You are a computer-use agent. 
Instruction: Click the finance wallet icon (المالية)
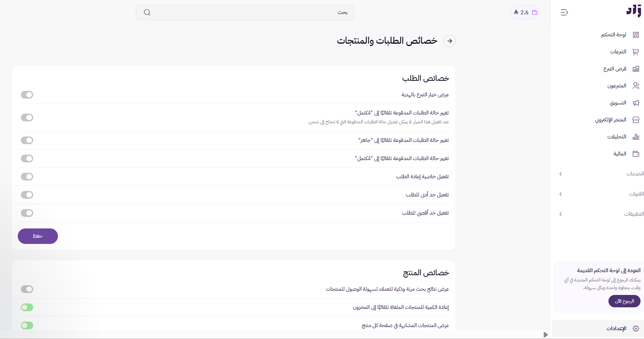pyautogui.click(x=636, y=154)
